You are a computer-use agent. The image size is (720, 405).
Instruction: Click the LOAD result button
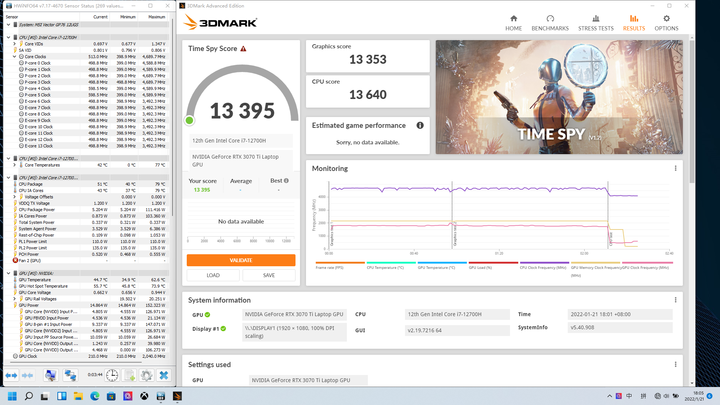click(x=213, y=275)
